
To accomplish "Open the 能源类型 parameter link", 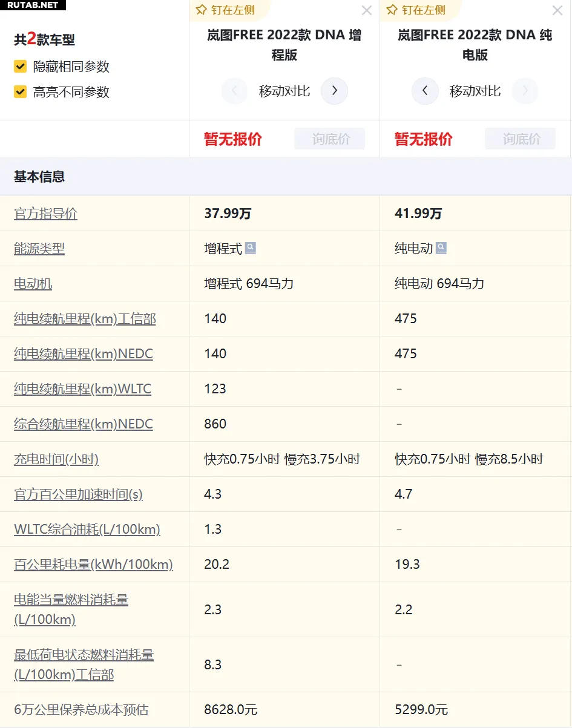I will coord(39,249).
